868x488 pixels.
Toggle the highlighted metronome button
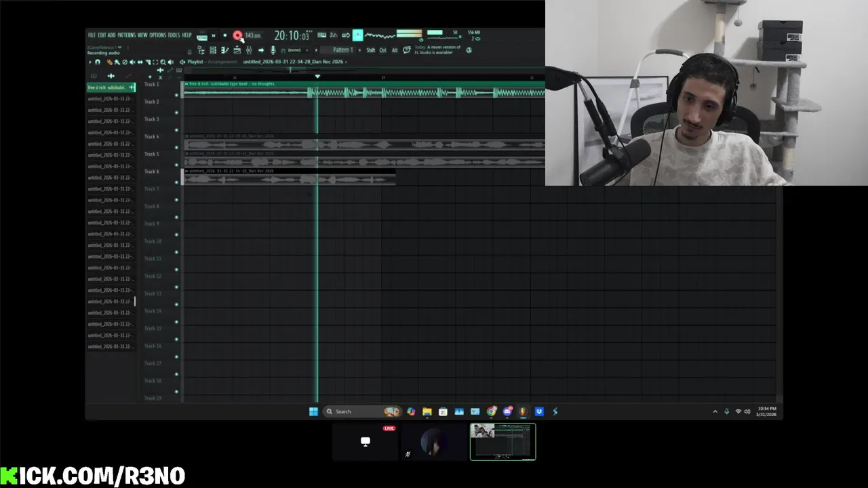[357, 35]
